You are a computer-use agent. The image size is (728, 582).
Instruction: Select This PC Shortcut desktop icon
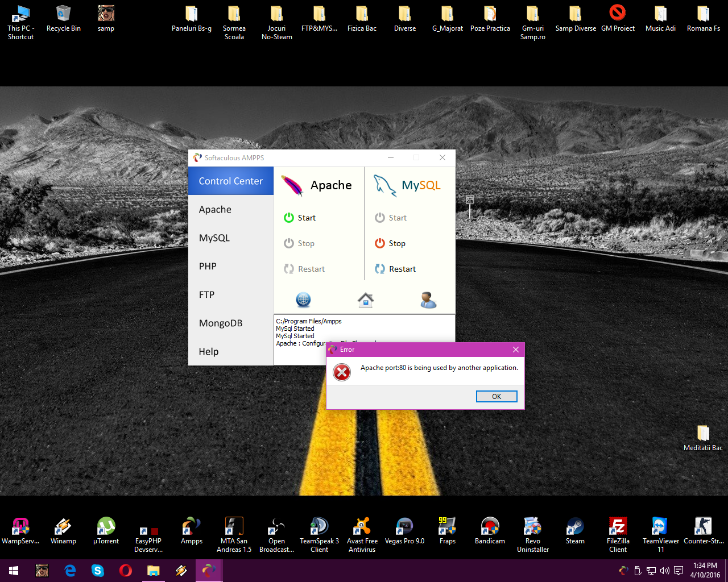tap(21, 23)
